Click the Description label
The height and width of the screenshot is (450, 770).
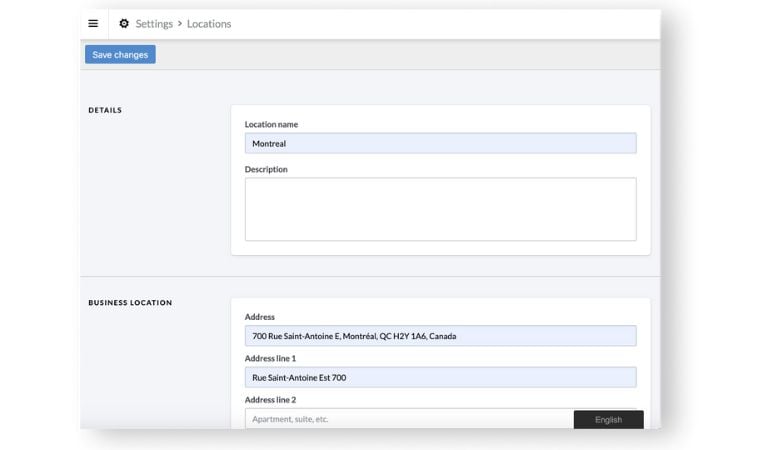click(266, 169)
